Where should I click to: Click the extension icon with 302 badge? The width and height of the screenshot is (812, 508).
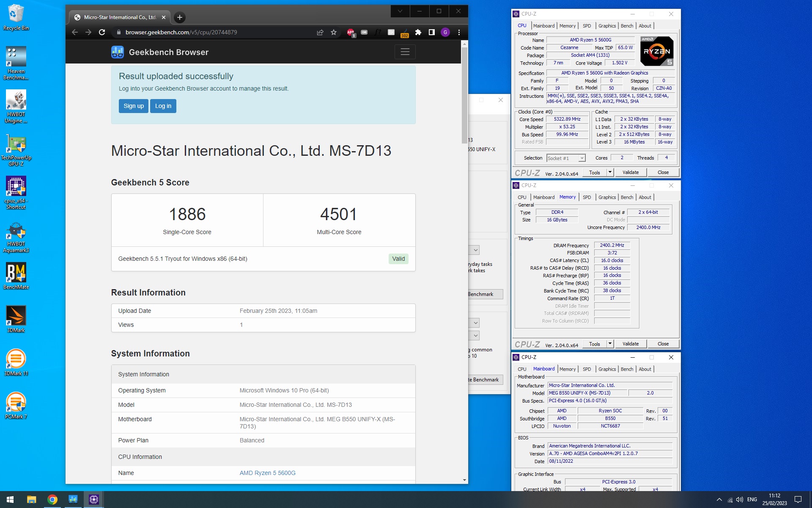coord(404,33)
